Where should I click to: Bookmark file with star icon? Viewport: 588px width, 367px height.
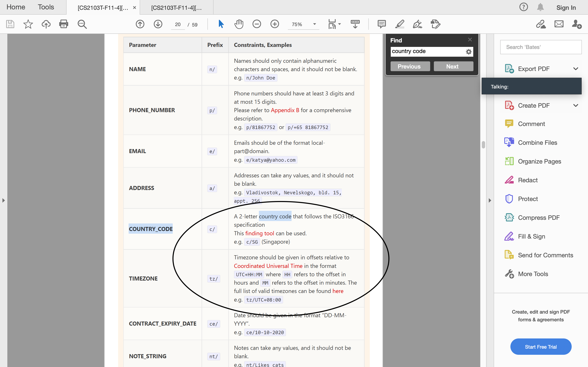click(28, 24)
